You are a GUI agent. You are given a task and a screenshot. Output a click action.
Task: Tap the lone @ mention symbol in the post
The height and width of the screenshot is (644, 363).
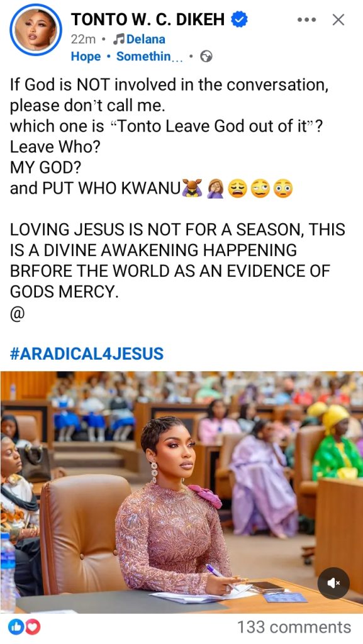[x=17, y=314]
